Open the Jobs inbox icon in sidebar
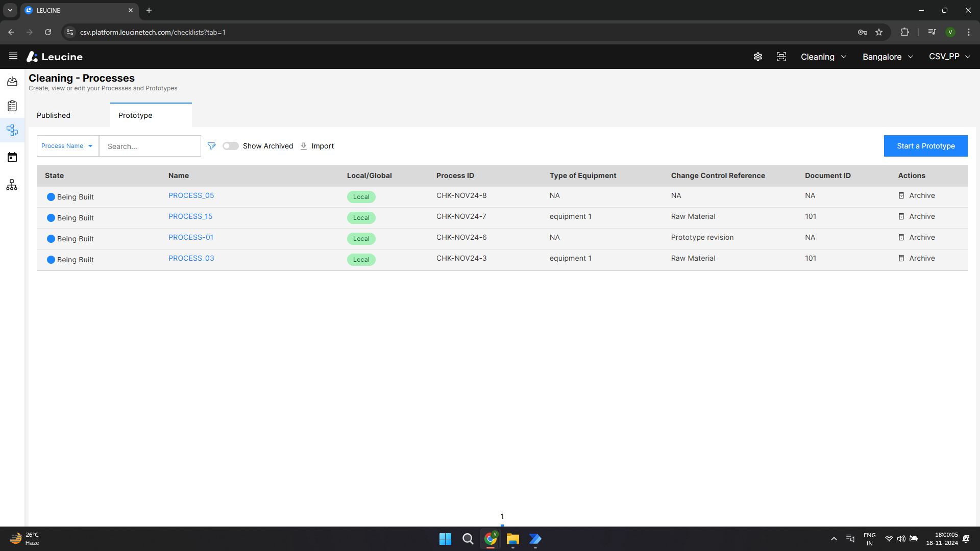Screen dimensions: 980x551 pos(12,82)
